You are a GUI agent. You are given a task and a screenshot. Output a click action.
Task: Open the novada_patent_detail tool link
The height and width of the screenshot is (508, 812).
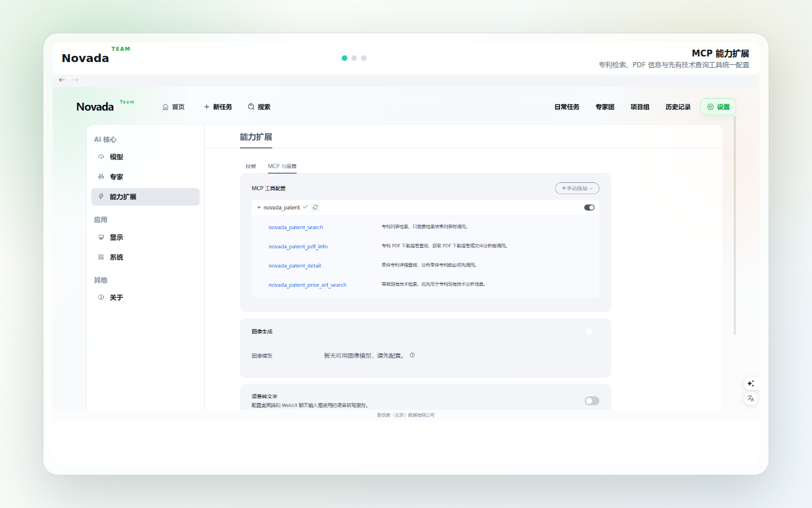coord(295,266)
